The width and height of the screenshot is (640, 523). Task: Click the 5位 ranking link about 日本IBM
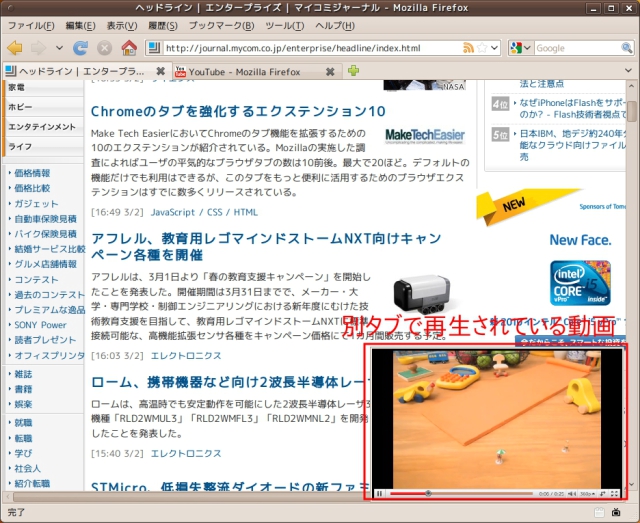pyautogui.click(x=572, y=145)
